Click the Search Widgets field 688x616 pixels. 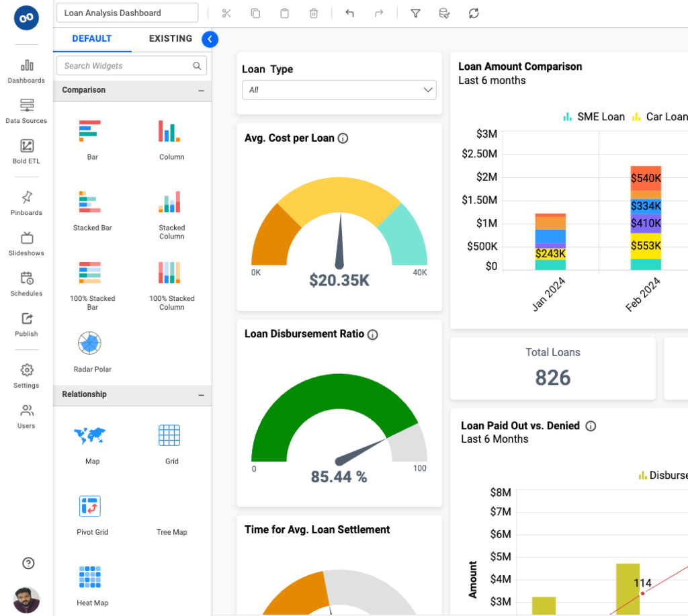click(x=123, y=65)
